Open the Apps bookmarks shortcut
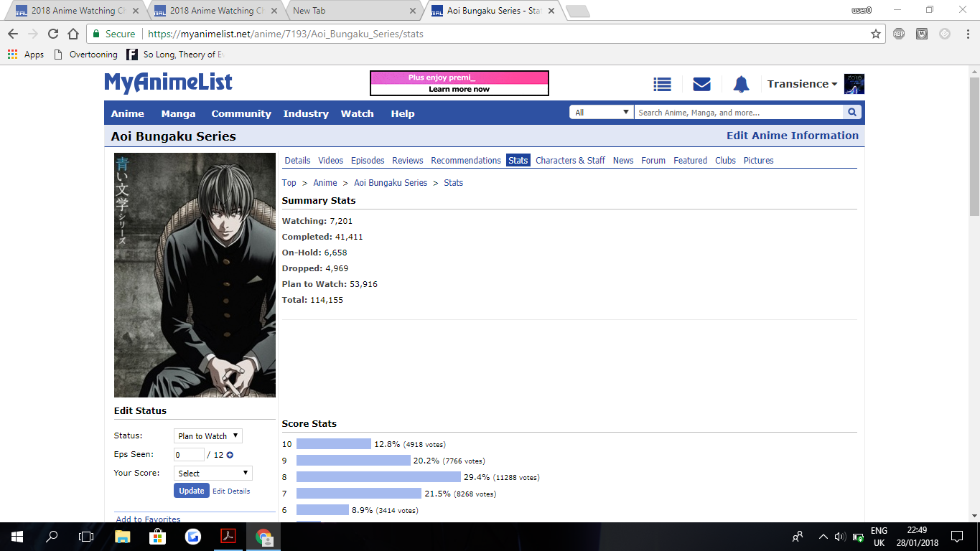This screenshot has width=980, height=551. click(x=26, y=55)
